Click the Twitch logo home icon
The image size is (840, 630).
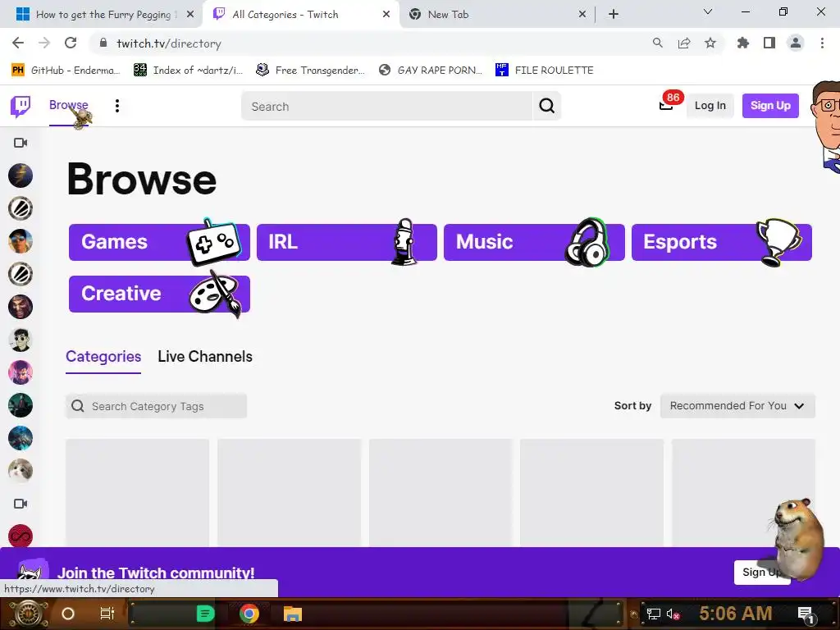[x=21, y=106]
